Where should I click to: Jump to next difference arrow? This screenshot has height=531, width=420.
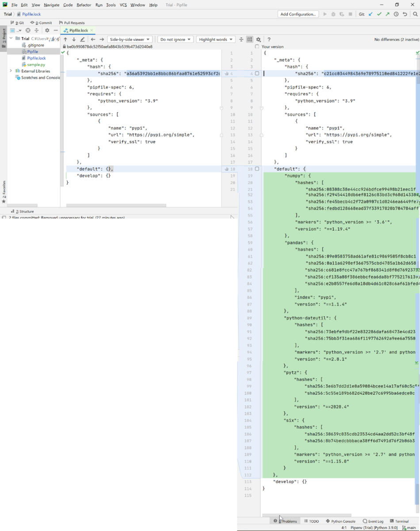pos(74,39)
